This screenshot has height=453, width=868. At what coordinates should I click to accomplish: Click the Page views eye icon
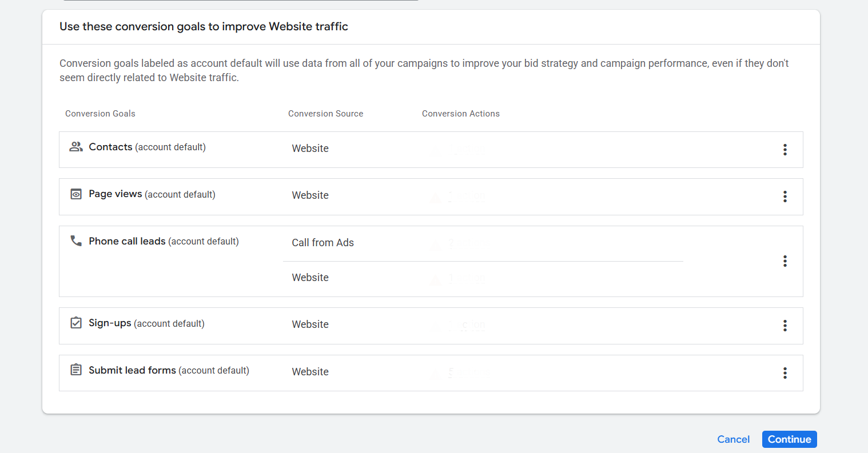click(75, 194)
